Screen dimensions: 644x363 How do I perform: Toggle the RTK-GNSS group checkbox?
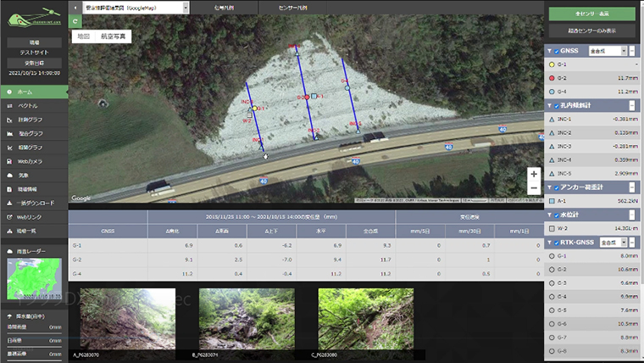557,243
